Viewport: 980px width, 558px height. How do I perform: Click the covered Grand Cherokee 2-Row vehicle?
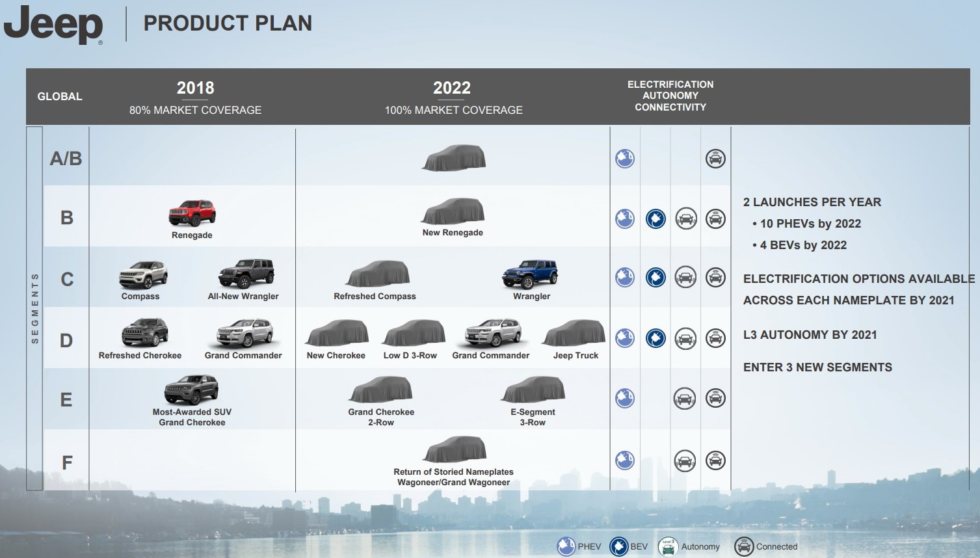pyautogui.click(x=381, y=390)
